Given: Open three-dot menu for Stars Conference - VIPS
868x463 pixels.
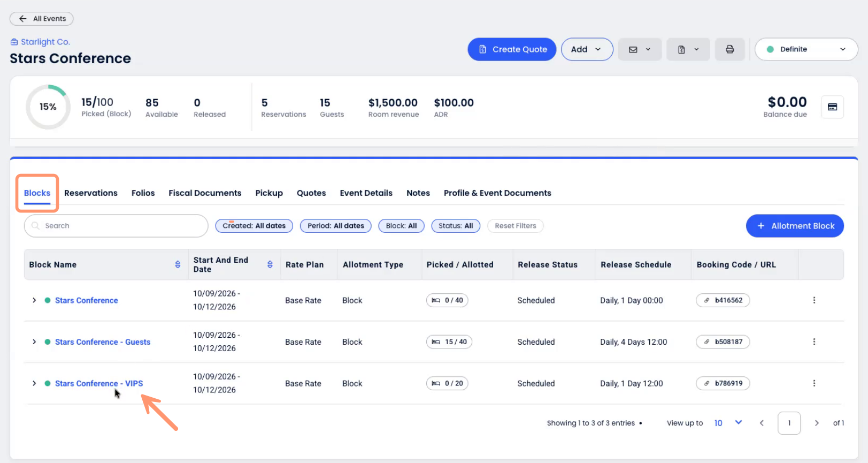Looking at the screenshot, I should point(814,383).
